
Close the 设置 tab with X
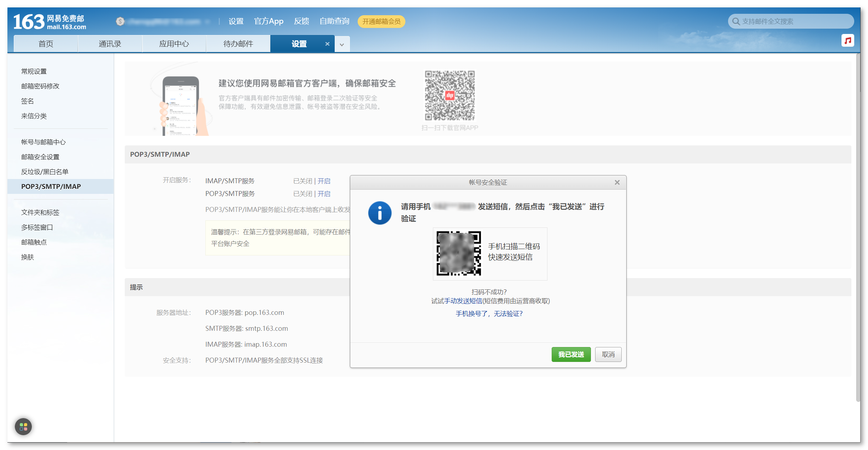327,44
